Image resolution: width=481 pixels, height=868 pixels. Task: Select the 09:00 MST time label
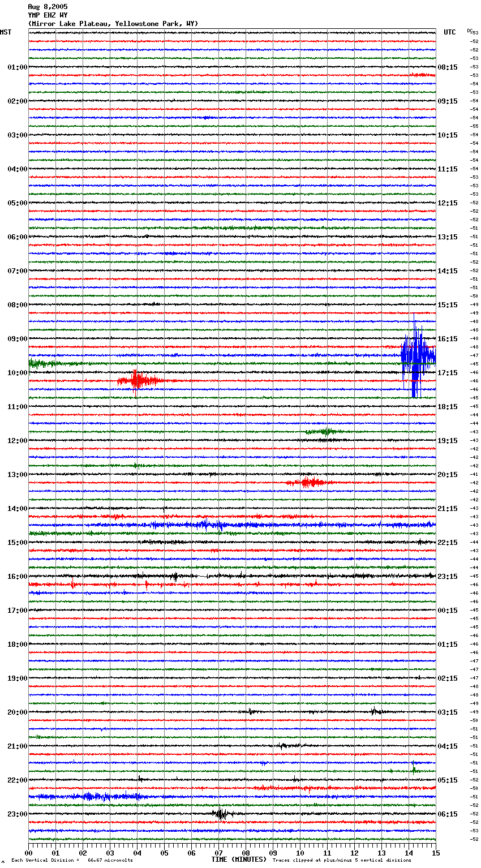(x=17, y=339)
